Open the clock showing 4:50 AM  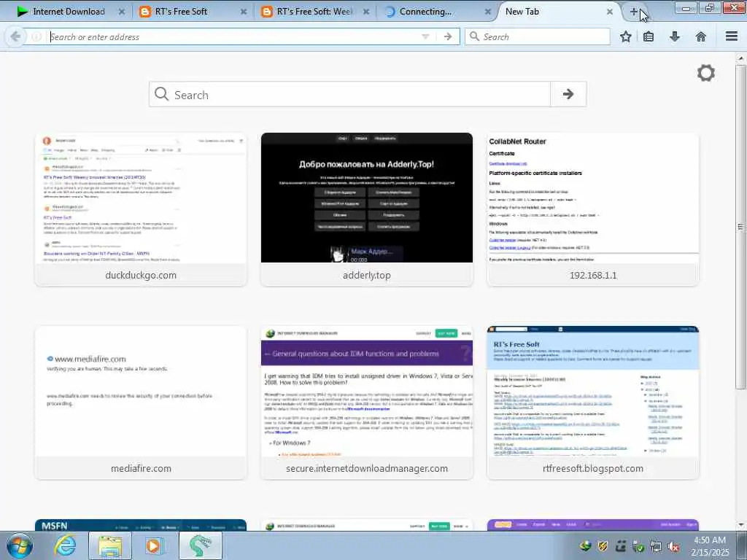coord(710,546)
